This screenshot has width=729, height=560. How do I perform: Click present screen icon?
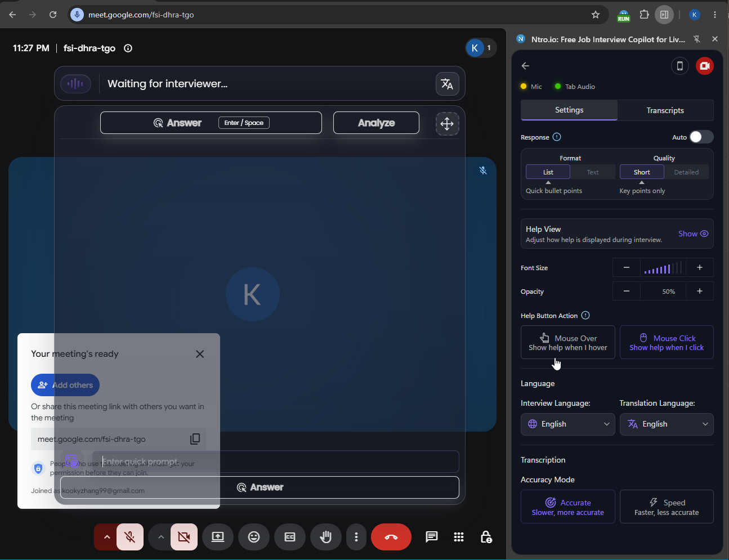click(218, 537)
